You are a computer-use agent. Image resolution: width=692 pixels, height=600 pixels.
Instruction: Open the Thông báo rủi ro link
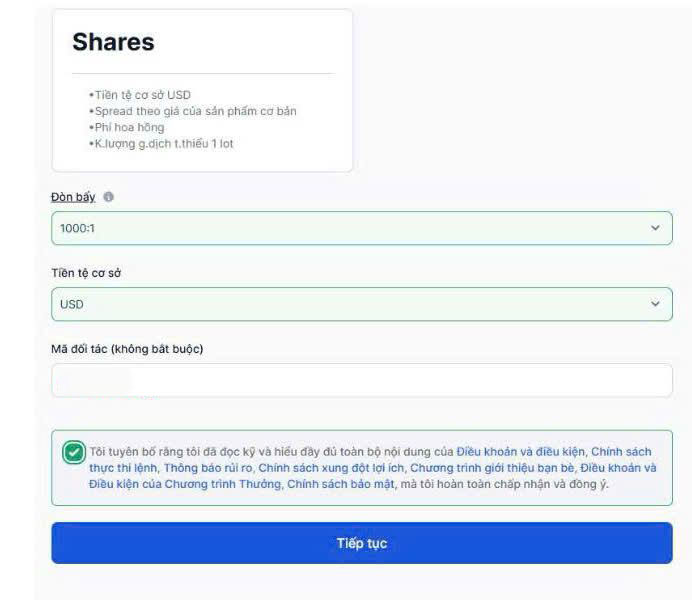pos(208,468)
